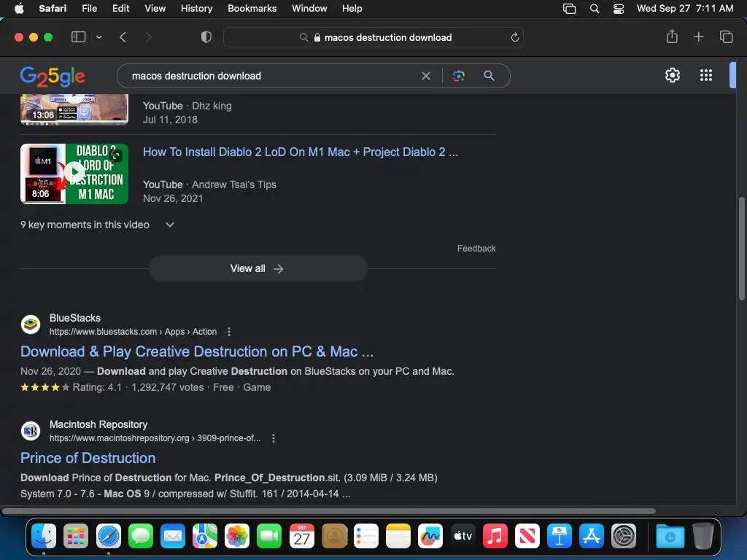Open Prince of Destruction result link
This screenshot has height=560, width=747.
point(88,458)
